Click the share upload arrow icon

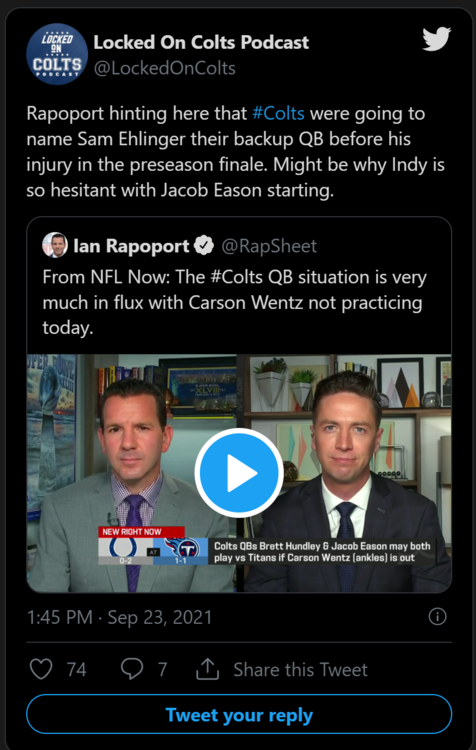[208, 669]
